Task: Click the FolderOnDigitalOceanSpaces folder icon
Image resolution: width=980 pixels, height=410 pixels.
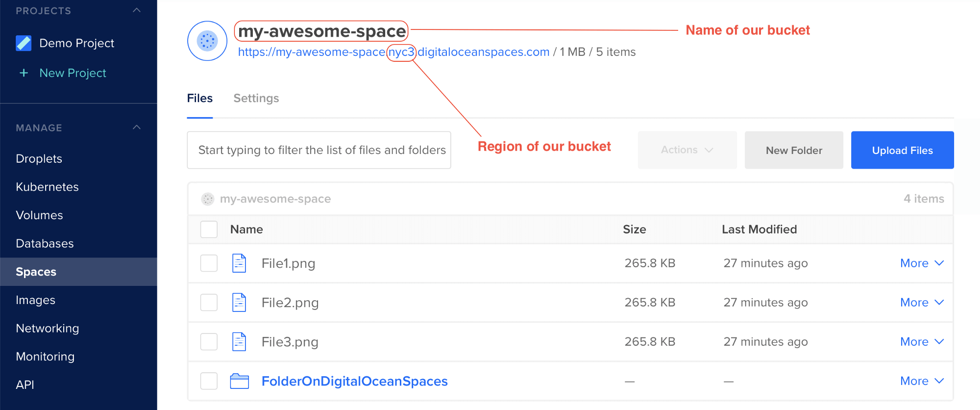Action: [x=240, y=381]
